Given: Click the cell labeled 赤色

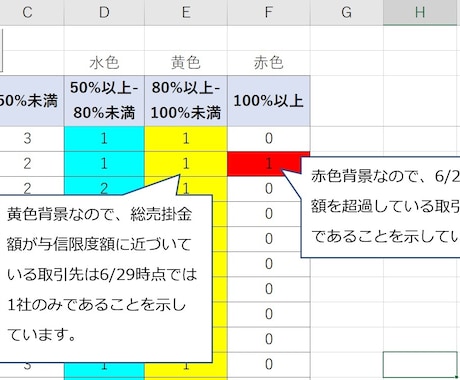Looking at the screenshot, I should click(x=269, y=63).
